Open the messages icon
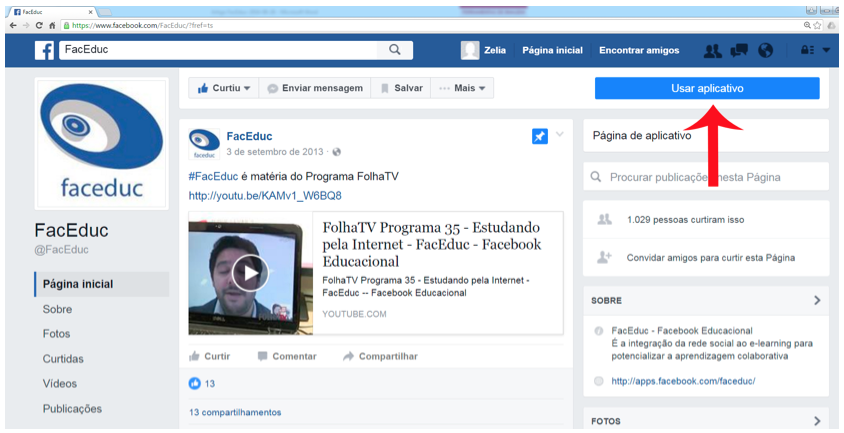This screenshot has height=433, width=844. [x=739, y=51]
